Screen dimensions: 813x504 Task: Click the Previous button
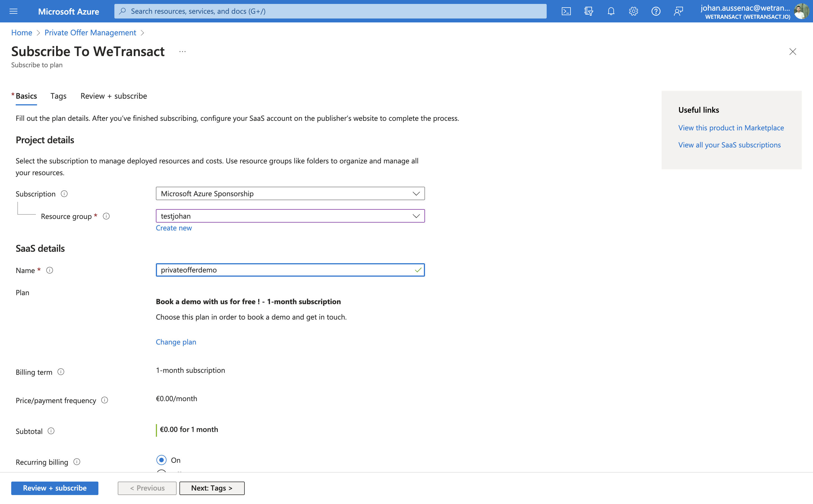[147, 488]
